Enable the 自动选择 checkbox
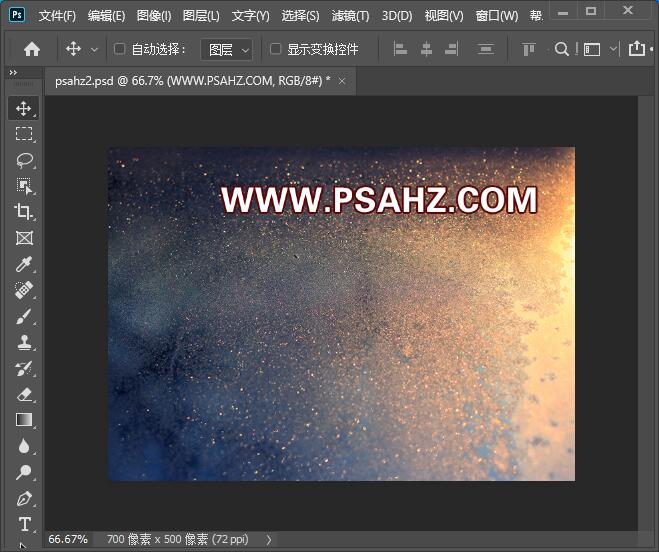Viewport: 659px width, 552px height. (x=119, y=49)
